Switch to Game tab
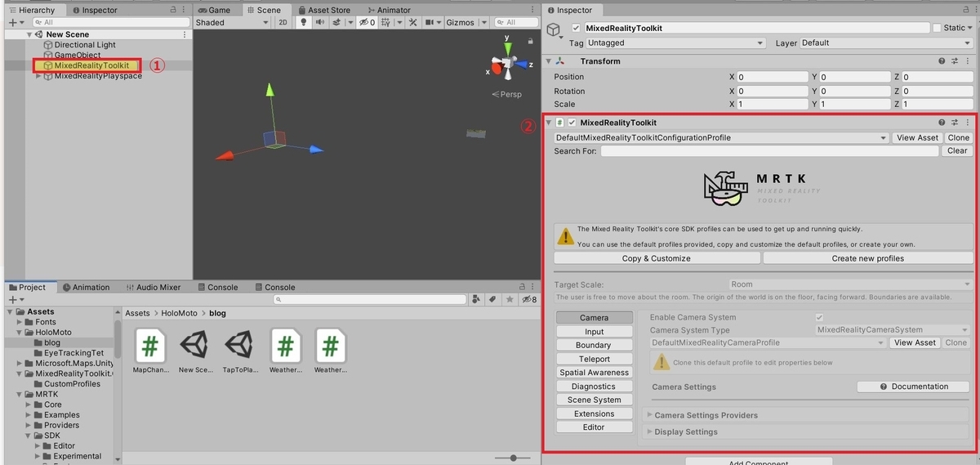Viewport: 980px width, 465px height. (x=214, y=11)
